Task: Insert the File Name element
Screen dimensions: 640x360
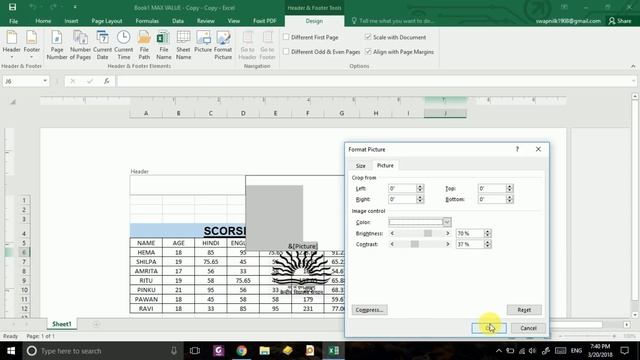Action: pyautogui.click(x=164, y=45)
